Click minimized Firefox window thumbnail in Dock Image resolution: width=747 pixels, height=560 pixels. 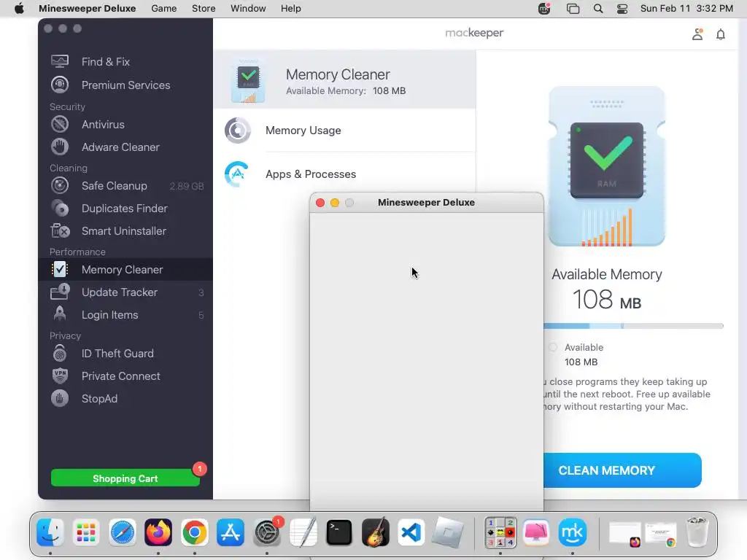click(625, 534)
